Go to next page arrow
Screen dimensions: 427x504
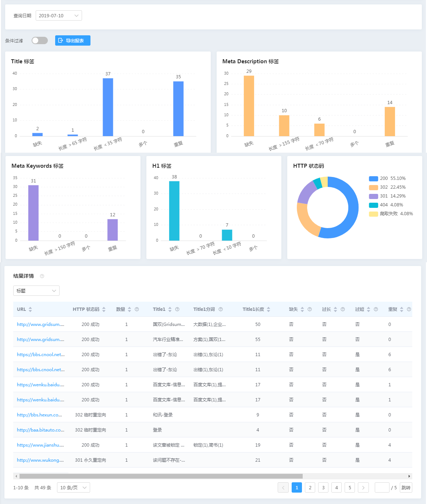pos(363,487)
